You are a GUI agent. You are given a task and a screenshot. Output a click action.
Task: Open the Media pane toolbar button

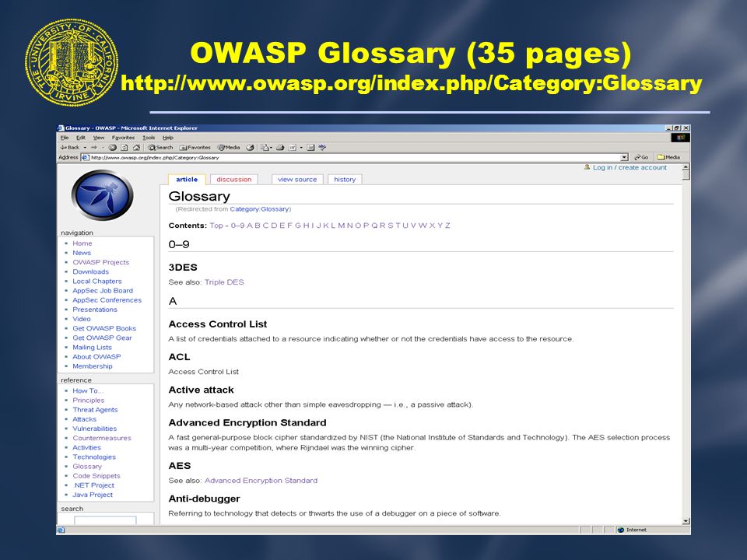click(x=229, y=147)
